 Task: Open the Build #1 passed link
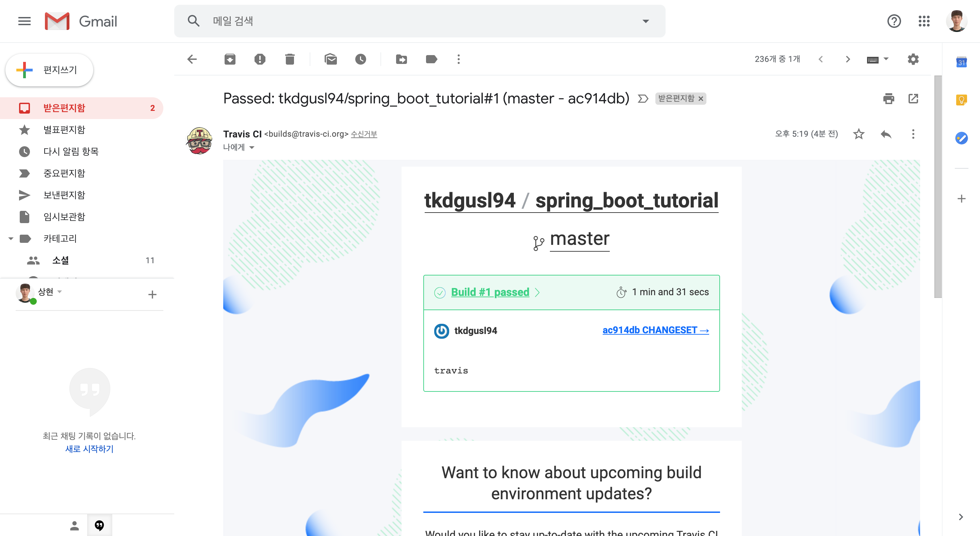(490, 292)
